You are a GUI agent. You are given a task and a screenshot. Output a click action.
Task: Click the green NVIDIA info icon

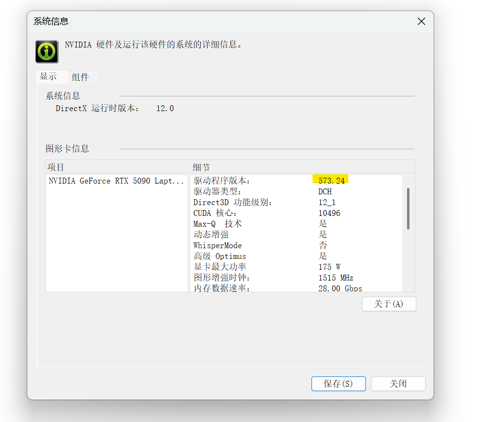[x=47, y=51]
